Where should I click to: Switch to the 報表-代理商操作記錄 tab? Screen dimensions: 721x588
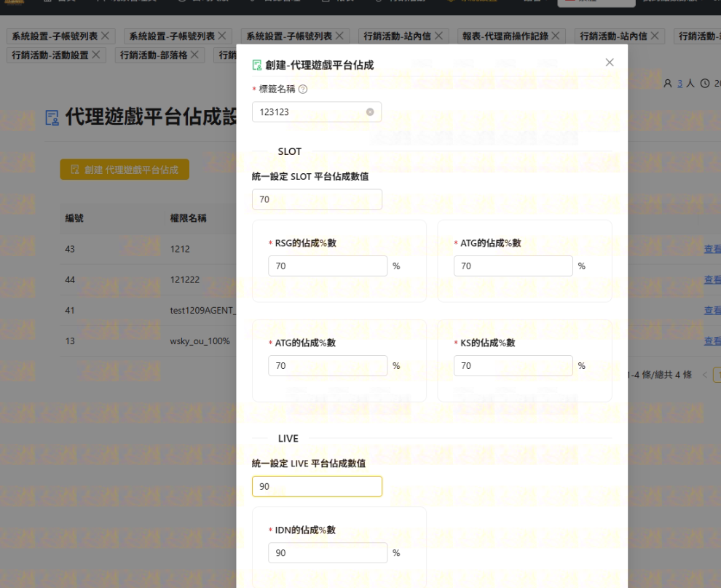pyautogui.click(x=507, y=36)
